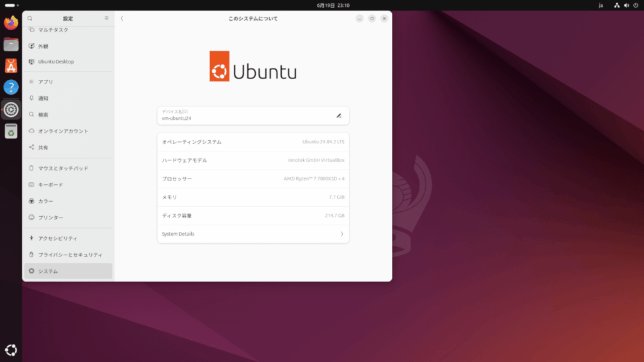The height and width of the screenshot is (362, 644).
Task: Launch Firefox from the dock
Action: point(11,23)
